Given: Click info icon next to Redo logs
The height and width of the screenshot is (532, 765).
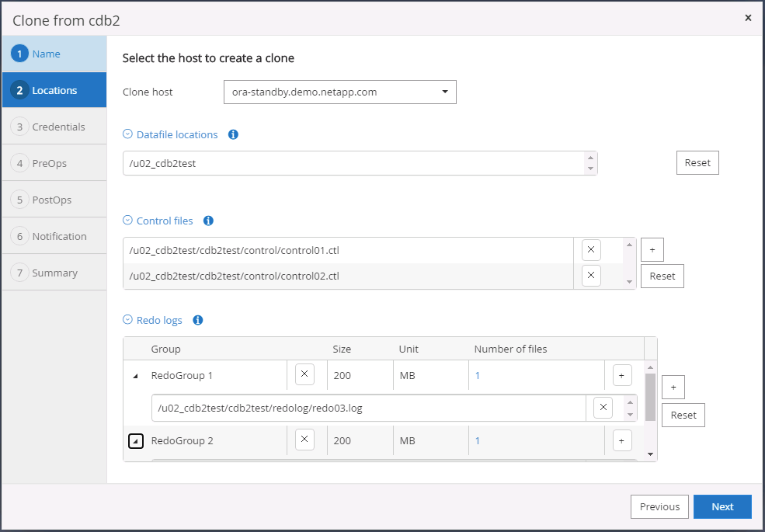Looking at the screenshot, I should click(197, 320).
